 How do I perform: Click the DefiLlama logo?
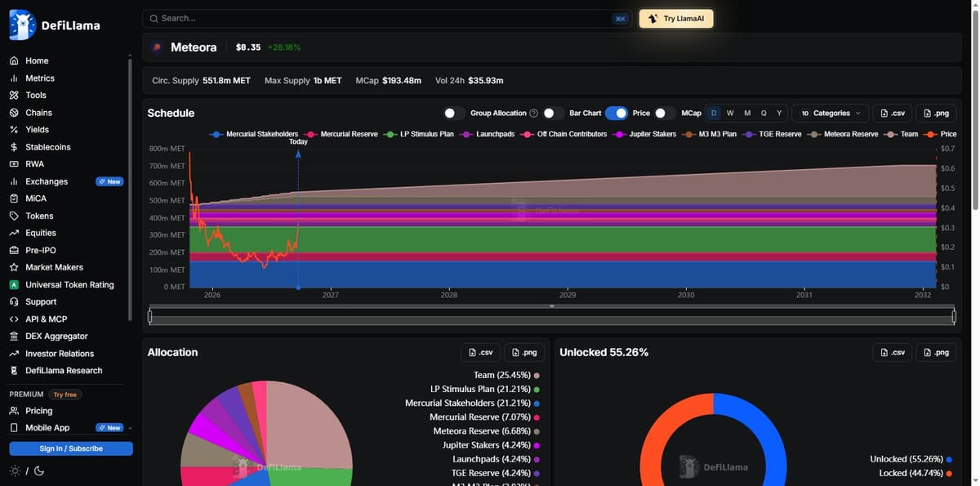55,25
